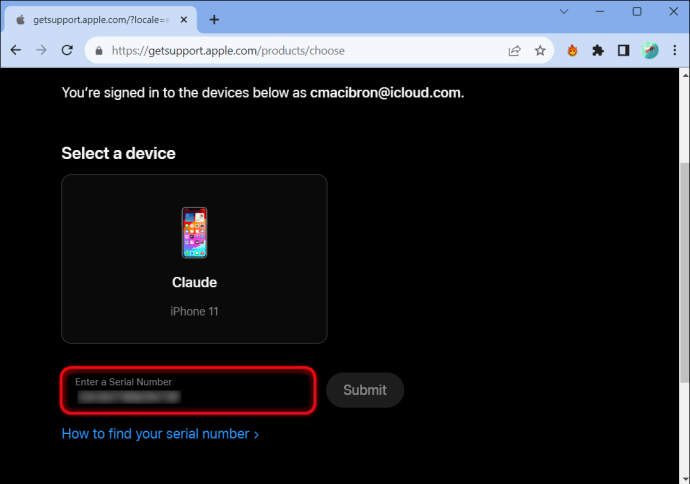Image resolution: width=690 pixels, height=484 pixels.
Task: Open the Chrome three-dot menu
Action: 675,50
